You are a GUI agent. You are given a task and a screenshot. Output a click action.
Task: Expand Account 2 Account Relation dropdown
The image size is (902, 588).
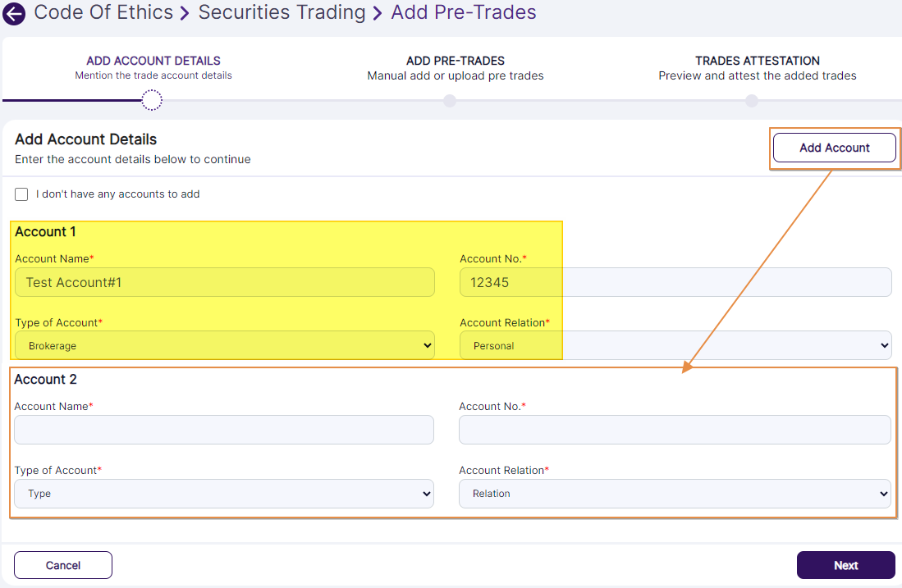(675, 494)
